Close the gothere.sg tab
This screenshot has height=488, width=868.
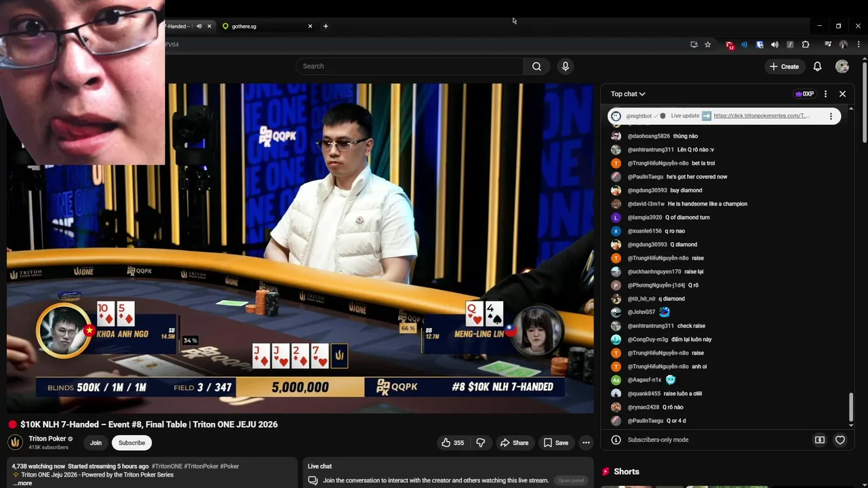[x=310, y=26]
